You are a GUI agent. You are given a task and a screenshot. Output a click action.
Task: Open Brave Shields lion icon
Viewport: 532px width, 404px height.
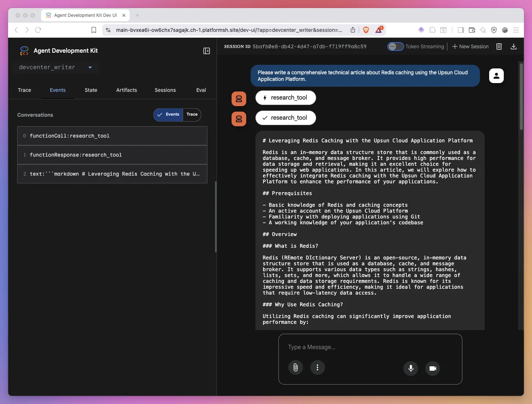click(366, 30)
